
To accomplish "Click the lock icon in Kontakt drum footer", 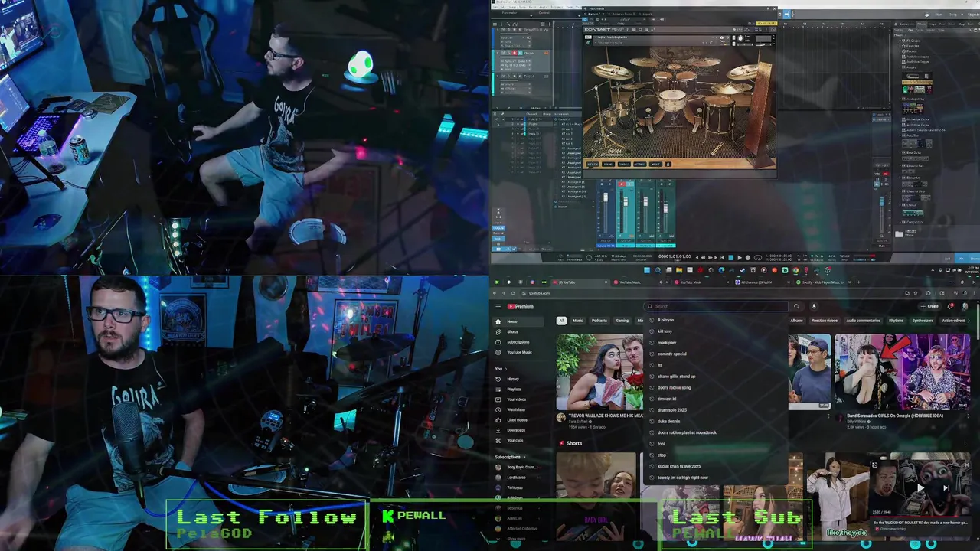I will point(668,164).
